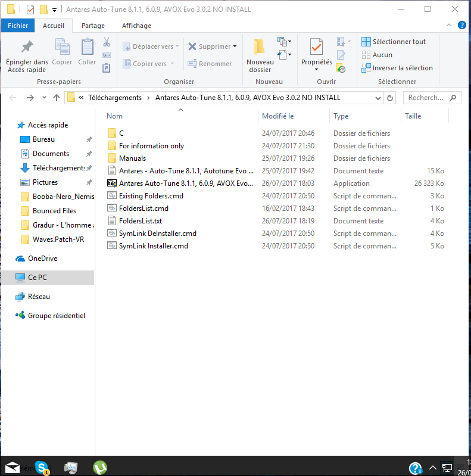Click Aucun to deselect all

(377, 55)
